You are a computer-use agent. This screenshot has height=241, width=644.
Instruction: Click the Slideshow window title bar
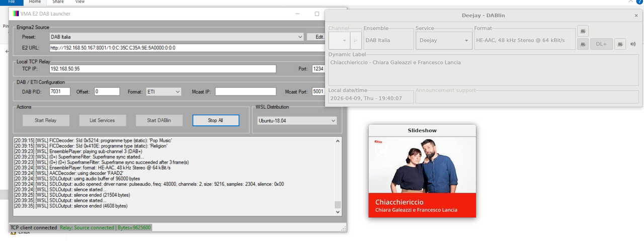[422, 130]
